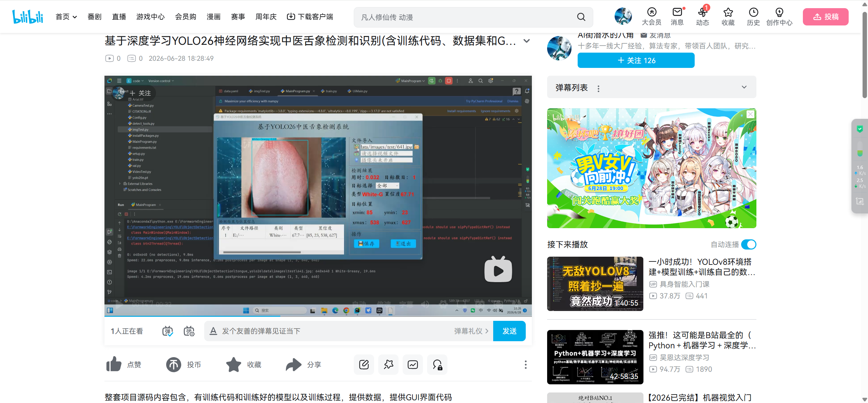Click the date 2026-06-28 18:28:49

(x=181, y=58)
